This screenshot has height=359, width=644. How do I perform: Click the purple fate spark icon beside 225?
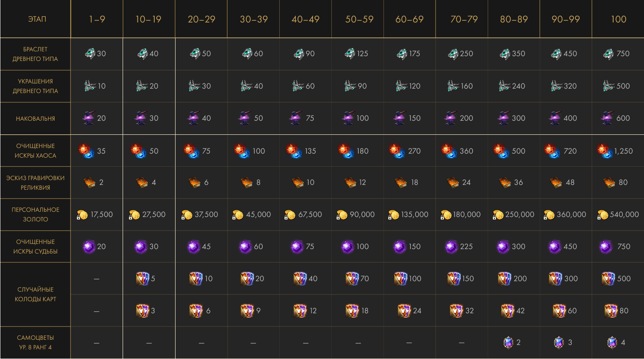[x=451, y=247]
